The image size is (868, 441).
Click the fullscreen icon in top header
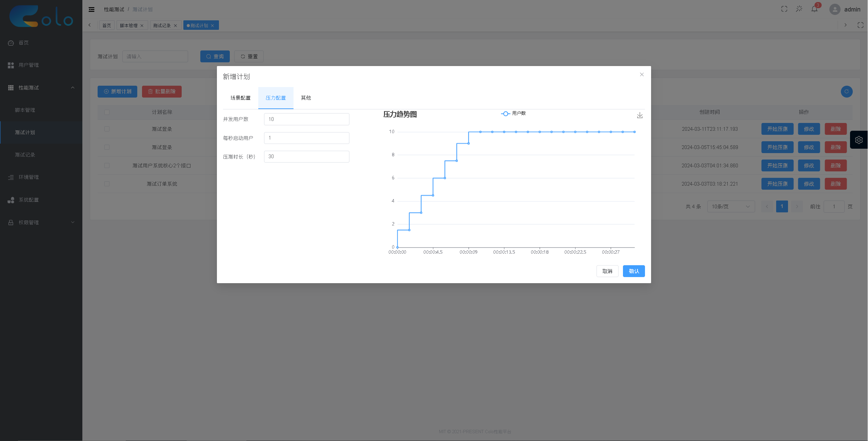(784, 9)
